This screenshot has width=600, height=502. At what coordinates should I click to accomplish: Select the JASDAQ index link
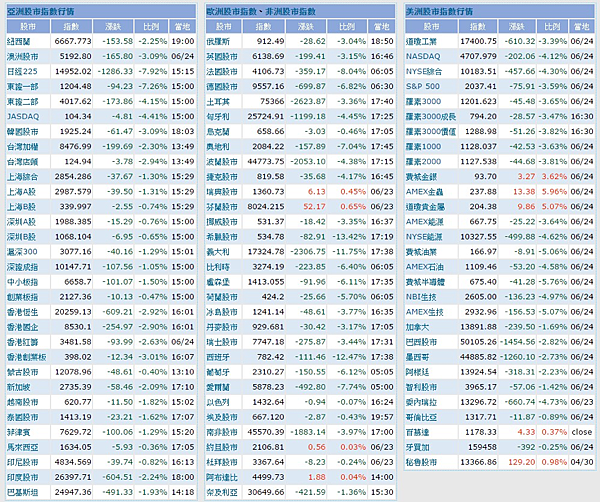(x=23, y=117)
